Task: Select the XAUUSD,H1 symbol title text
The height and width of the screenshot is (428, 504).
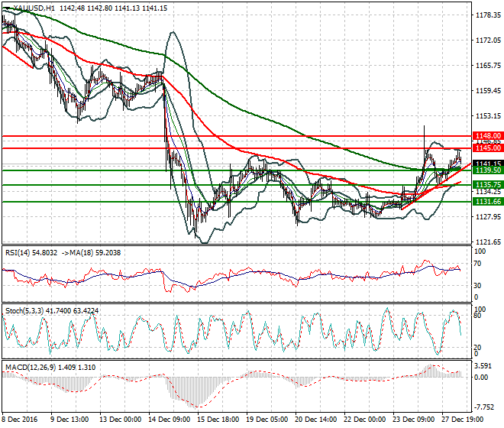Action: pyautogui.click(x=32, y=7)
